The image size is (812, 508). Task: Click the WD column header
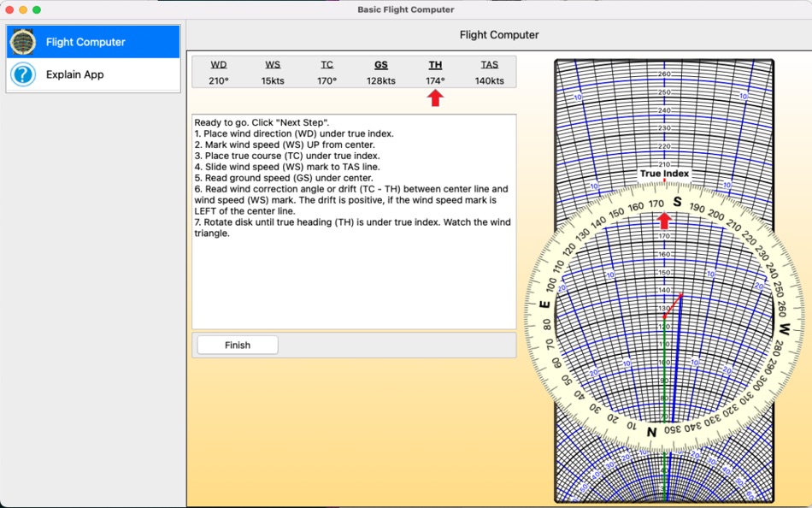[x=219, y=64]
